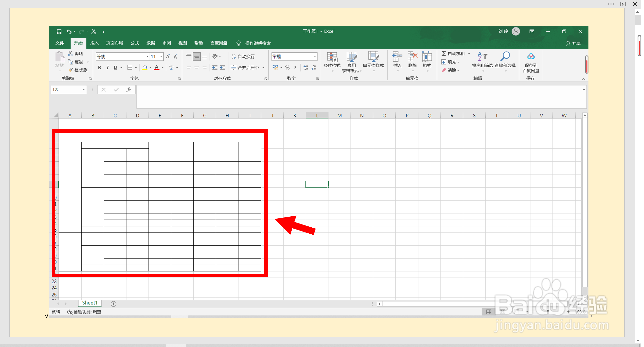Viewport: 644px width, 347px height.
Task: Decrease the font size
Action: pyautogui.click(x=175, y=56)
